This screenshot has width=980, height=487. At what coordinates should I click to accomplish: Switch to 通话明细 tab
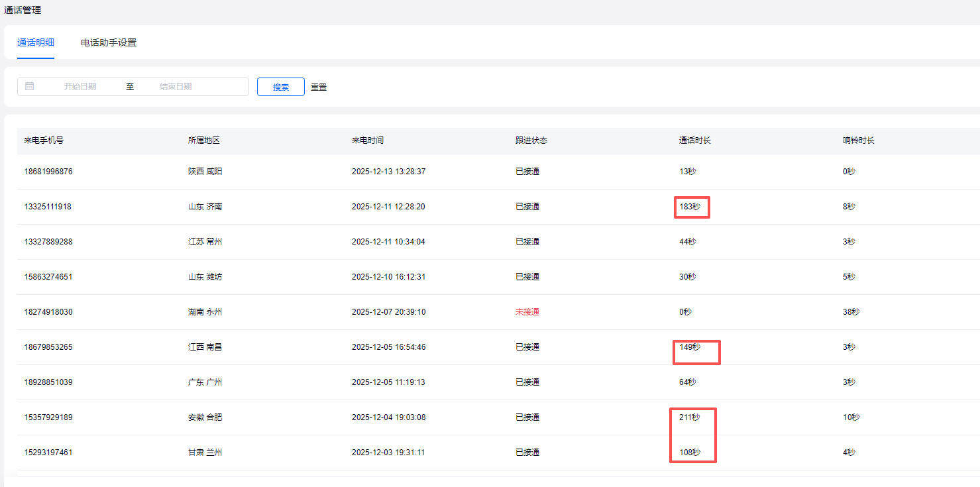(x=36, y=42)
